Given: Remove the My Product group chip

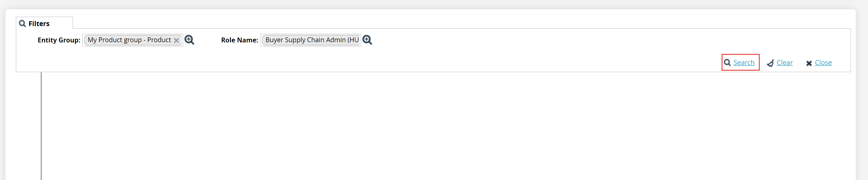Looking at the screenshot, I should click(176, 40).
